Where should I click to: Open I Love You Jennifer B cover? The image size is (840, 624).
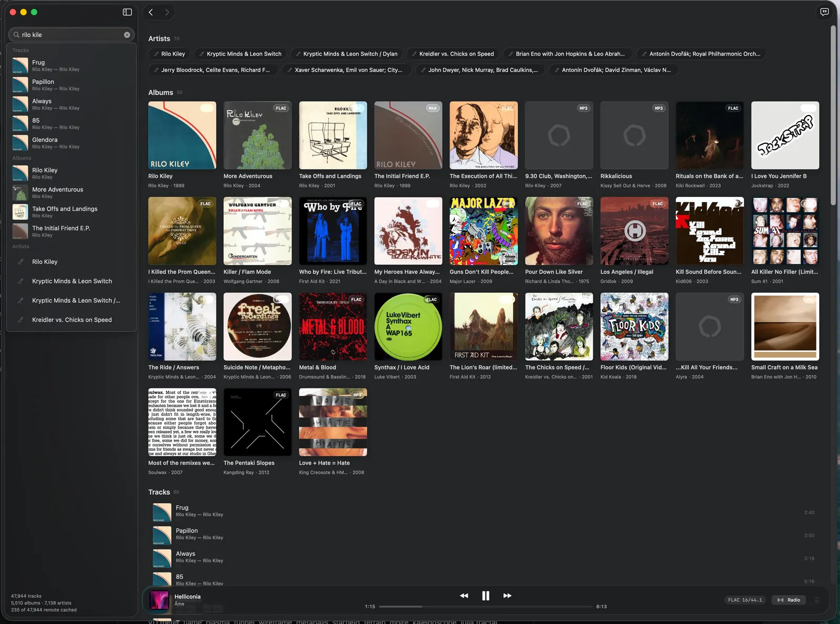coord(785,135)
